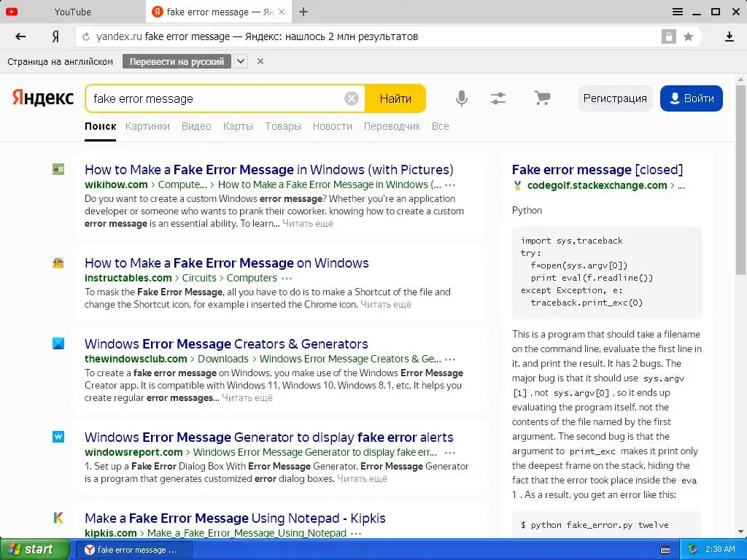This screenshot has height=560, width=747.
Task: Clear the search field with X icon
Action: [x=351, y=98]
